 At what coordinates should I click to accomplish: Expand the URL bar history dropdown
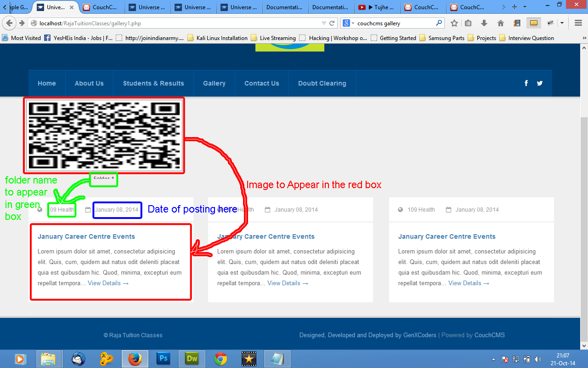(324, 23)
